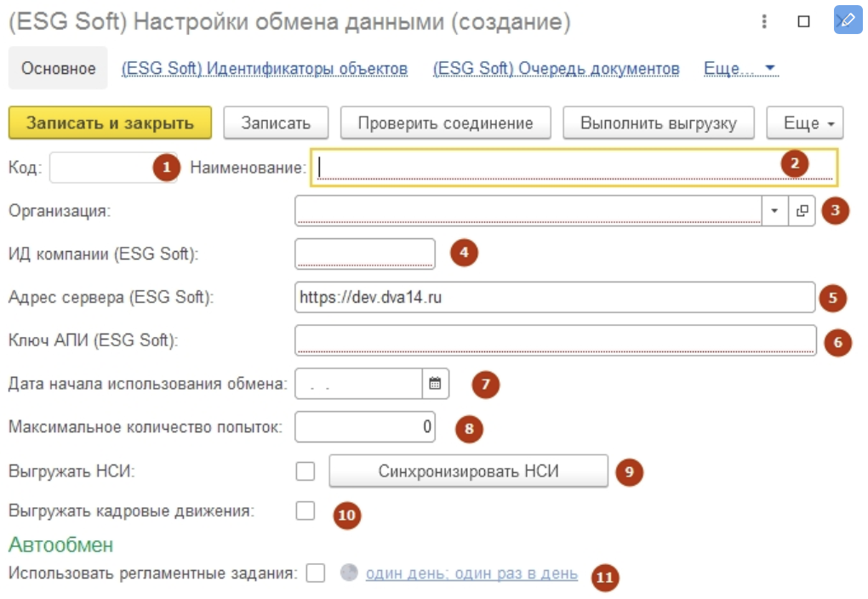Click the 'Адрес сервера (ESG Soft):' label

[111, 297]
